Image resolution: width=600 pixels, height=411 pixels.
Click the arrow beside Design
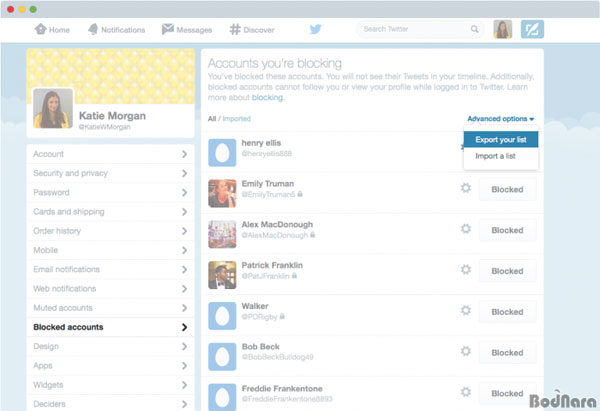point(184,346)
